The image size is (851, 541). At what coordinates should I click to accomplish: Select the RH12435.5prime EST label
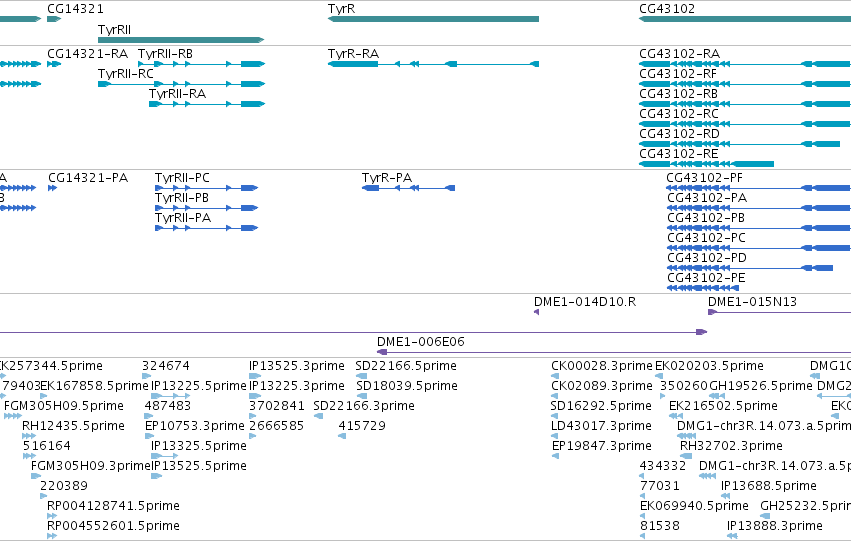[x=73, y=427]
